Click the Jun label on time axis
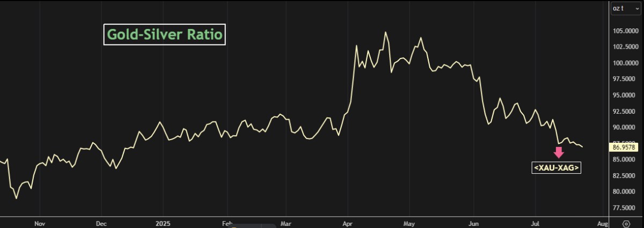The image size is (644, 228). click(x=473, y=223)
